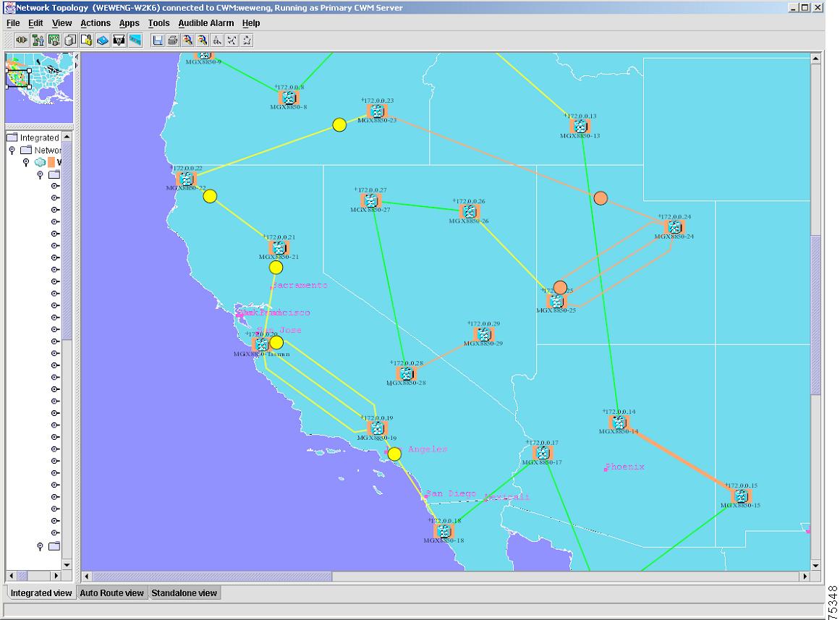Click the orange circle on the MGX8850-23 to MGX8850-24 link

click(x=601, y=198)
